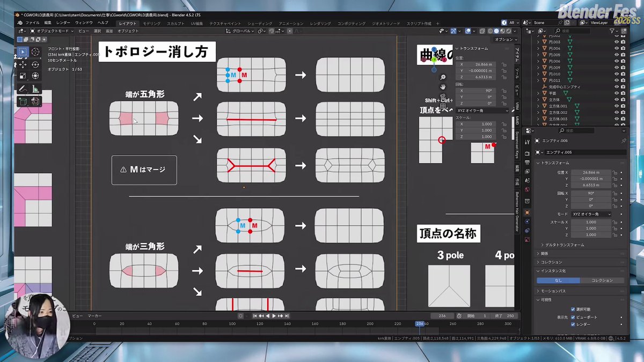Disable render camera icon for 円.009

[623, 68]
